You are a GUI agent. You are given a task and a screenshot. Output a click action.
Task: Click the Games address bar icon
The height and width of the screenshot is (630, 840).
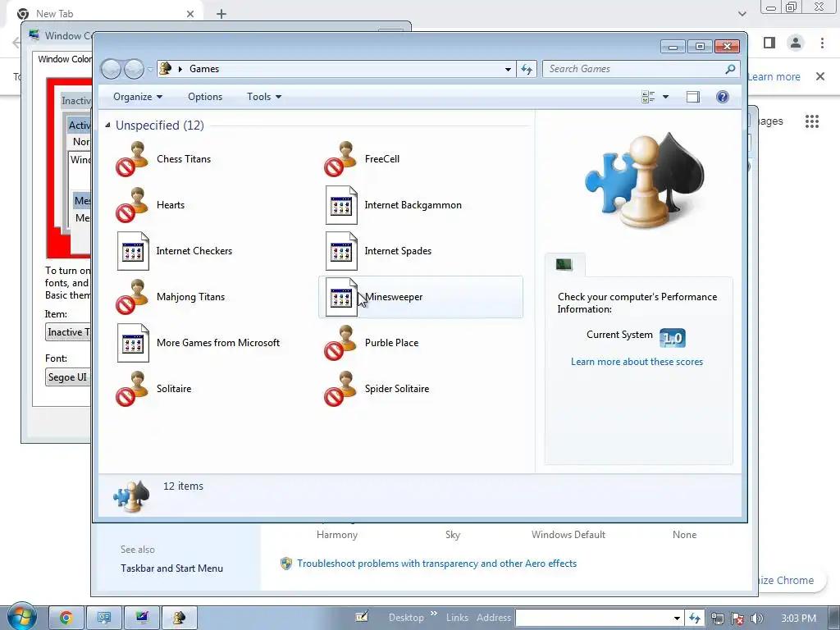click(166, 69)
